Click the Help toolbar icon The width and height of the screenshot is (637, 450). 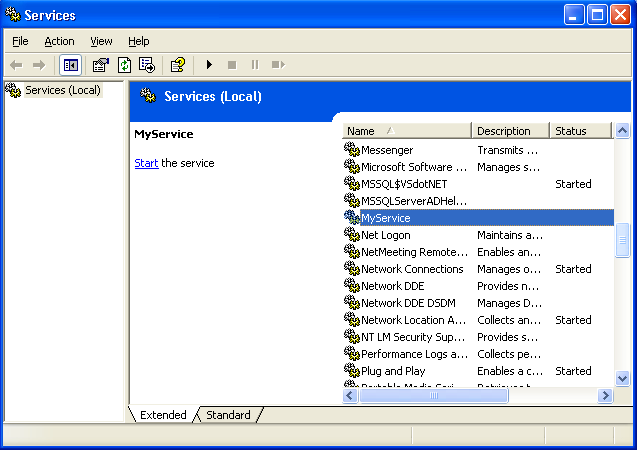[177, 65]
